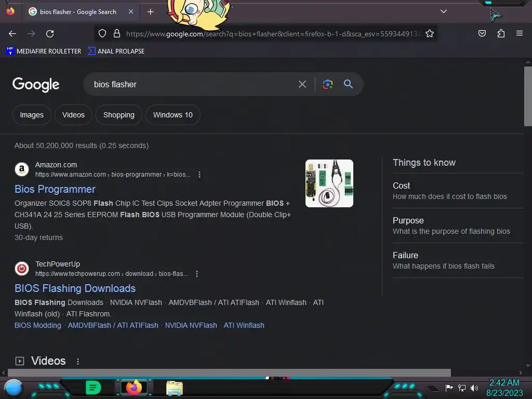532x399 pixels.
Task: Open the Save to Pocket icon
Action: 482,34
